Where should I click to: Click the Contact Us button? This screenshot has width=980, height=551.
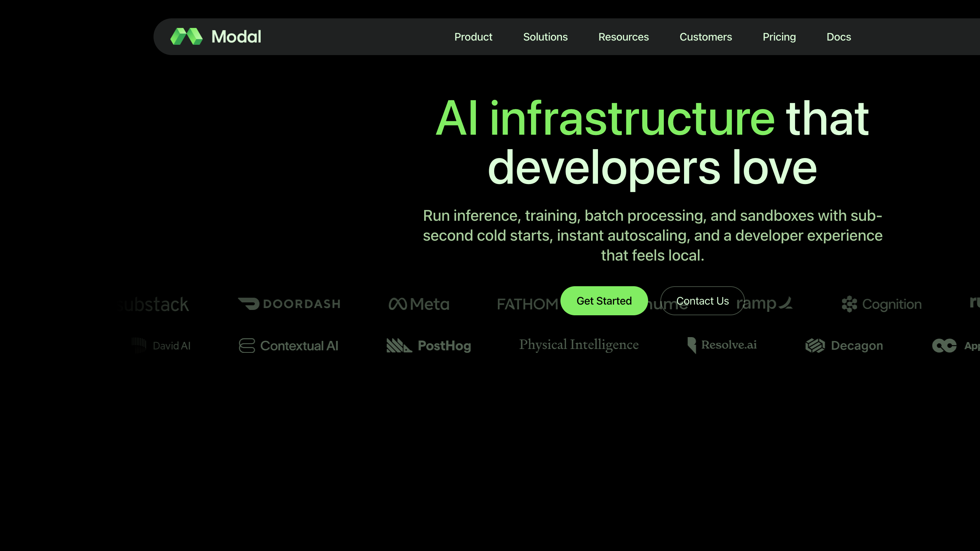(x=702, y=301)
